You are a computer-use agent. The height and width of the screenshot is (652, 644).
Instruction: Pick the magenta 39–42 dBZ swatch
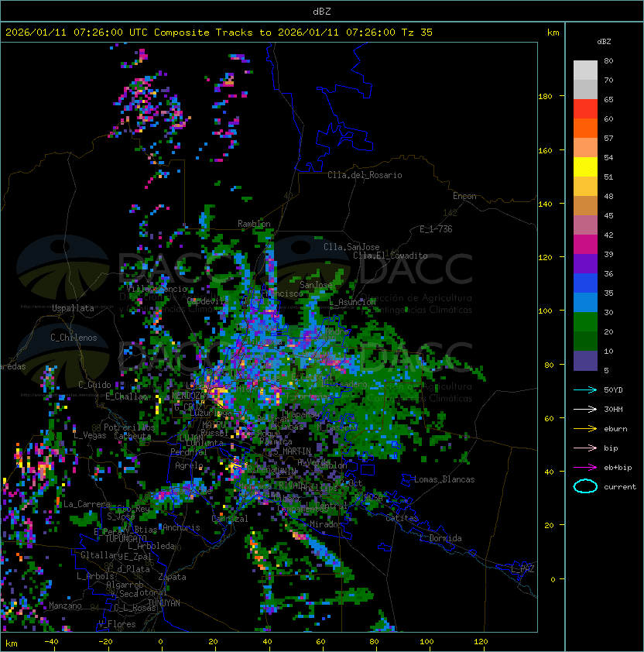[x=585, y=245]
